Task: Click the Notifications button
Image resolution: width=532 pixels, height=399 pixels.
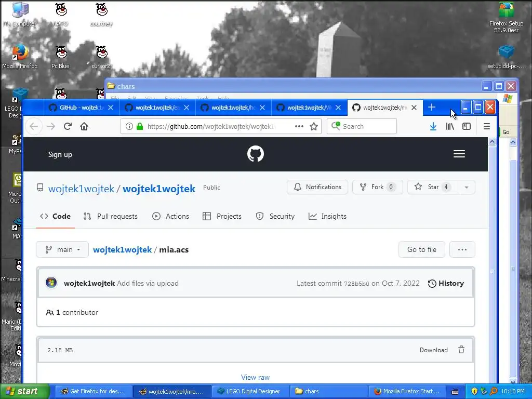Action: [x=317, y=187]
